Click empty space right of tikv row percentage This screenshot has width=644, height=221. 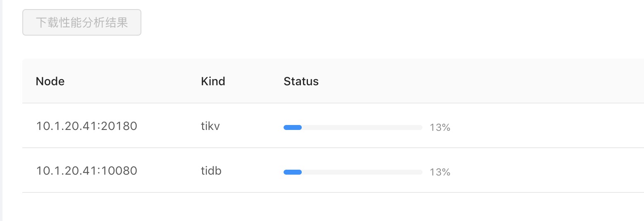coord(537,126)
